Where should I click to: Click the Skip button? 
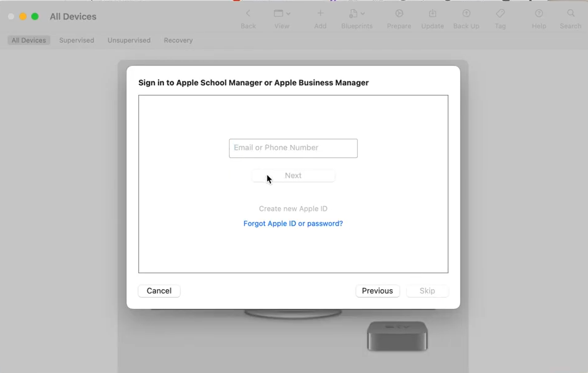pos(427,291)
